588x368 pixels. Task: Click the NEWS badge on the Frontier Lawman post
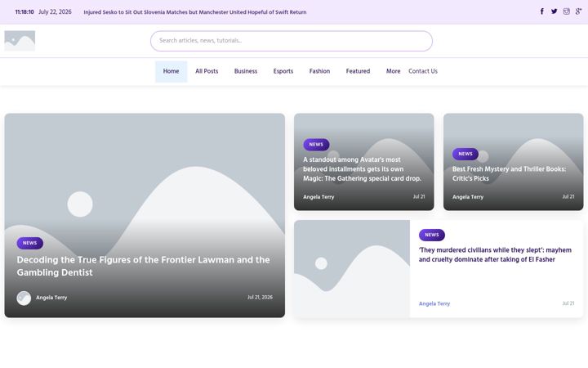pos(30,243)
